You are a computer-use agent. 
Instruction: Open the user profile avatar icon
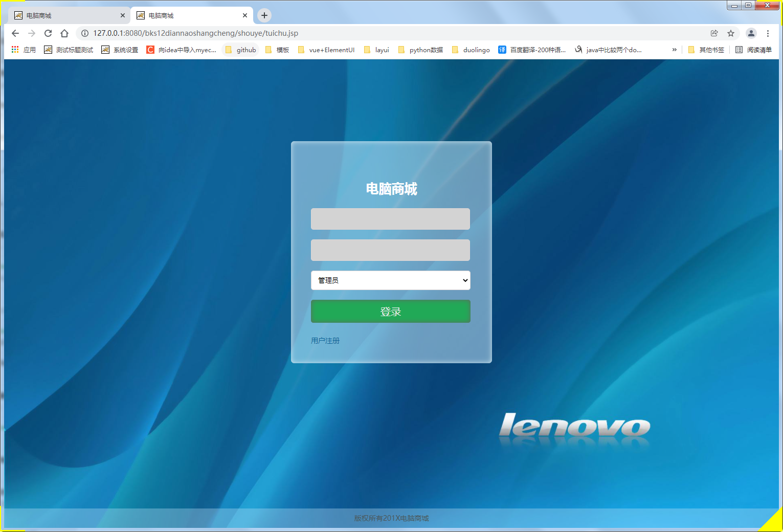click(751, 33)
